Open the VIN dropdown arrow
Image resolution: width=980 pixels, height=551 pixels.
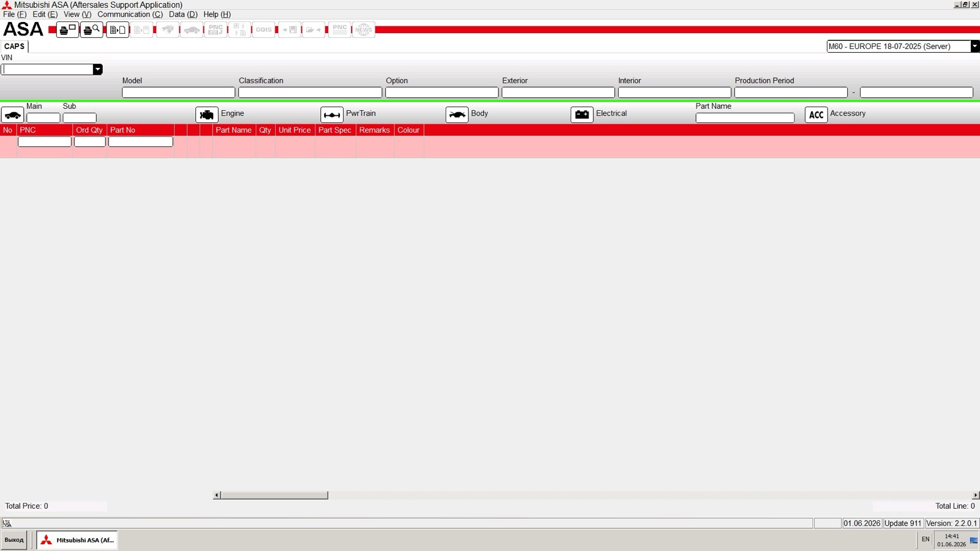[97, 70]
